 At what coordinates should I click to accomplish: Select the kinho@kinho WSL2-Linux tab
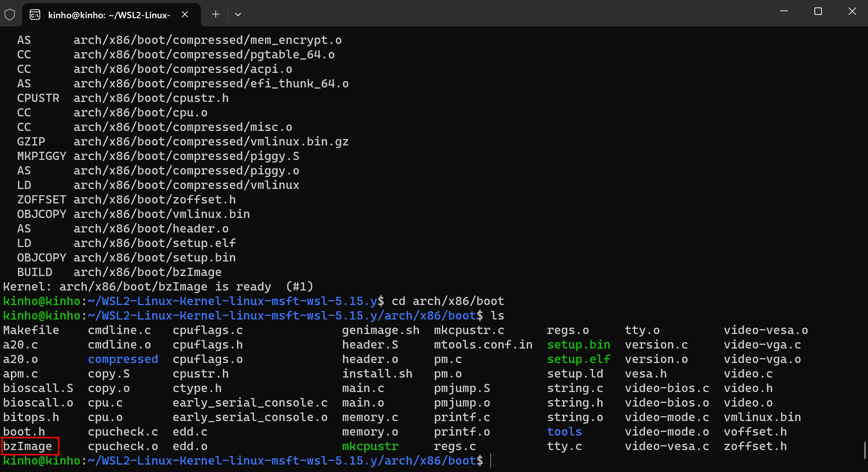point(109,15)
